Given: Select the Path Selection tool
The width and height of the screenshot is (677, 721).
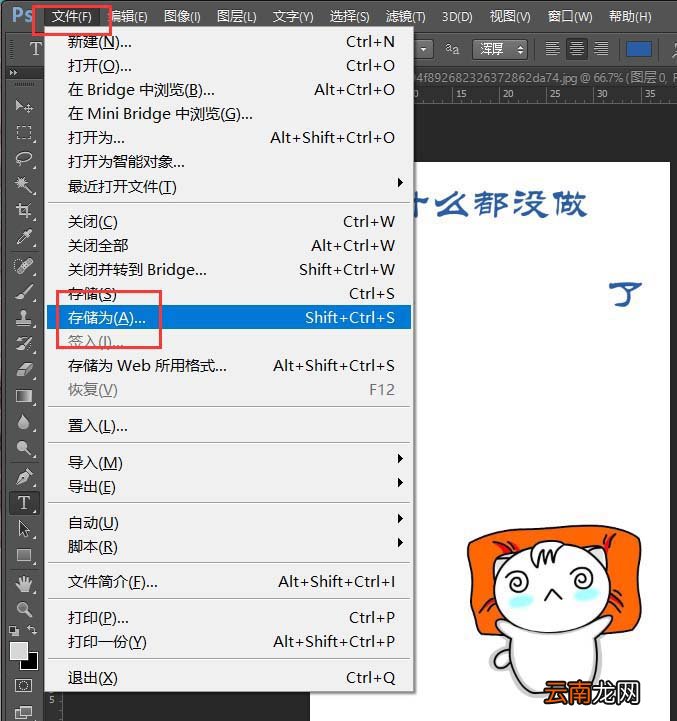Looking at the screenshot, I should pyautogui.click(x=23, y=529).
